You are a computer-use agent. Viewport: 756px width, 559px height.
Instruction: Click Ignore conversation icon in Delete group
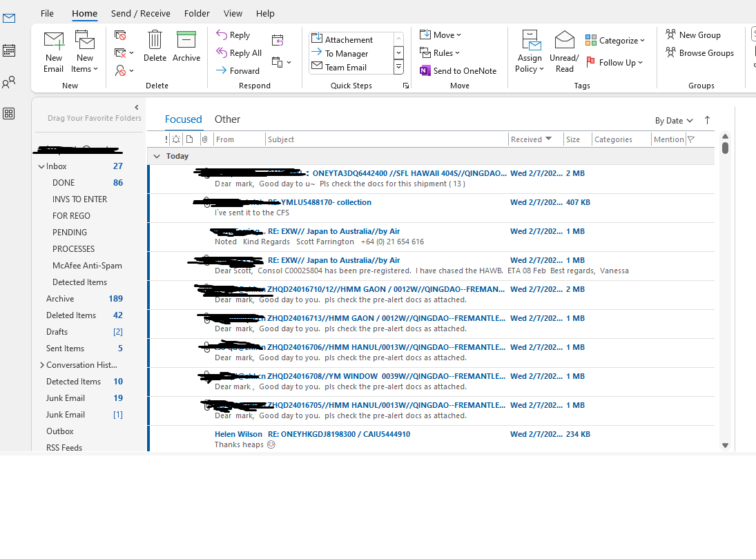click(120, 35)
